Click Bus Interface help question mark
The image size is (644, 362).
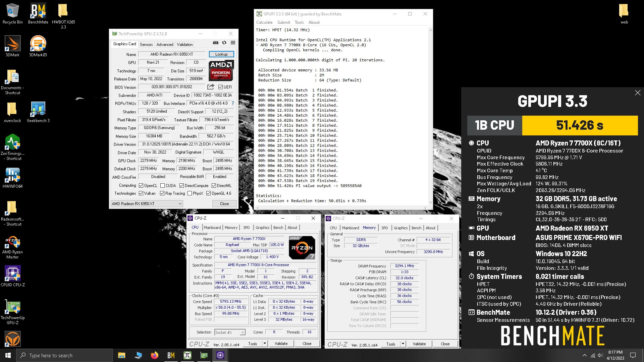[x=233, y=103]
